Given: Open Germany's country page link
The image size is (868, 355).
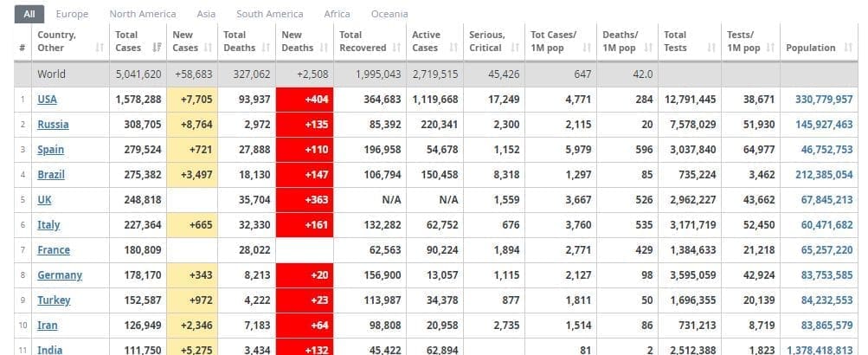Looking at the screenshot, I should (x=60, y=275).
